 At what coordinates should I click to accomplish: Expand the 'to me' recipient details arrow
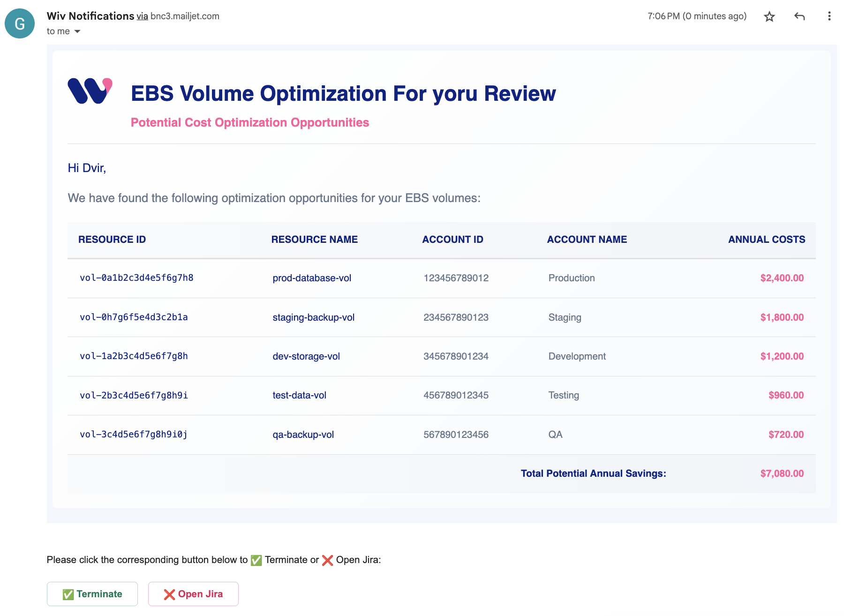77,31
